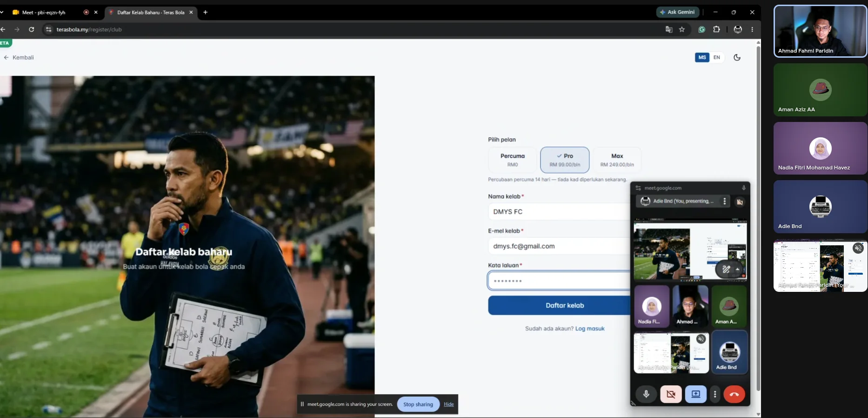Select the Percuma RM0 plan
The image size is (868, 418).
513,160
